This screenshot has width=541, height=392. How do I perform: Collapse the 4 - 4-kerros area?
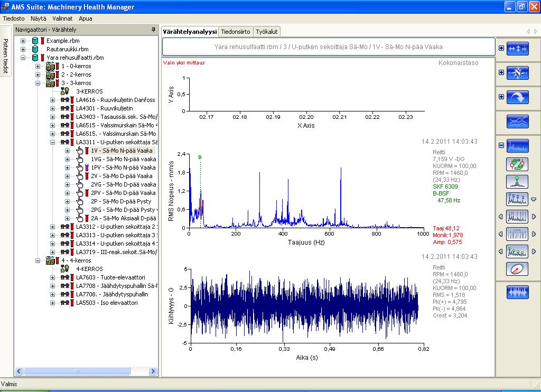(x=38, y=260)
